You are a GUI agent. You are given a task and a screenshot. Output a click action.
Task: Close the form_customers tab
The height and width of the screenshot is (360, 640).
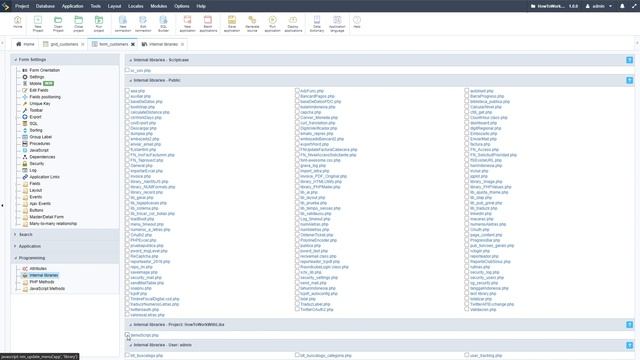click(133, 44)
